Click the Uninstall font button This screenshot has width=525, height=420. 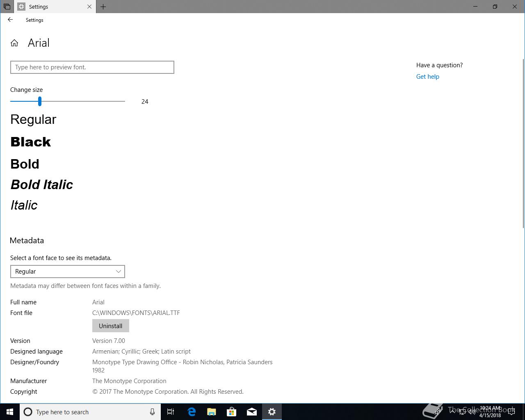(x=111, y=326)
